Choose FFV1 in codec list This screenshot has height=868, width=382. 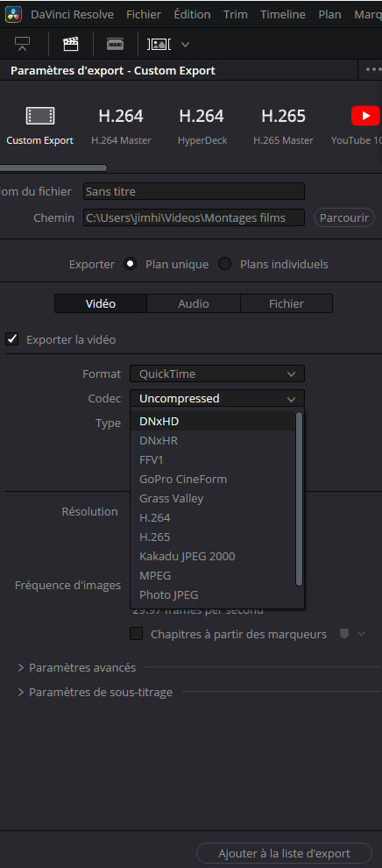click(x=213, y=460)
